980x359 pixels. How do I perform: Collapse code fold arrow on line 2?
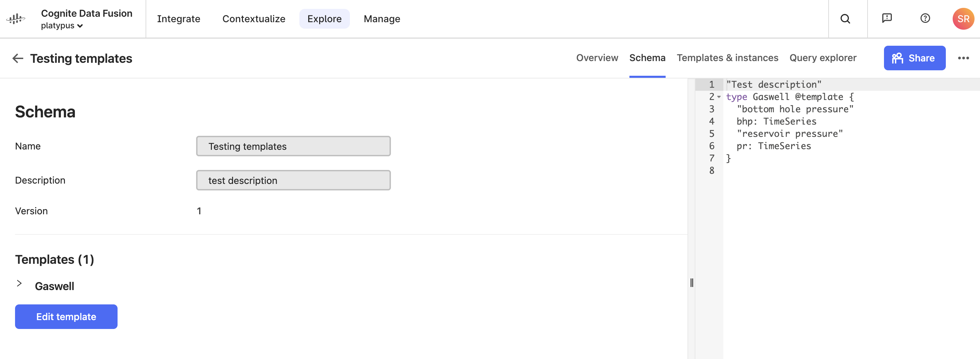click(x=719, y=97)
